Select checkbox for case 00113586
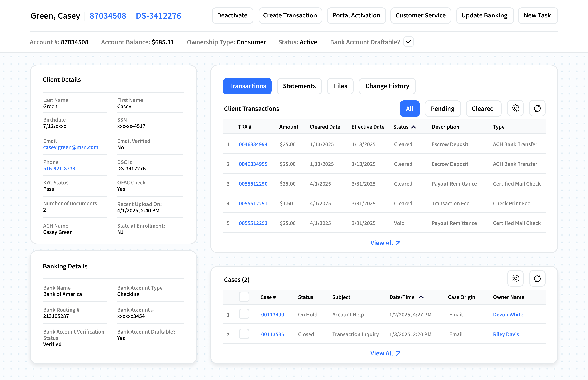 pos(244,334)
